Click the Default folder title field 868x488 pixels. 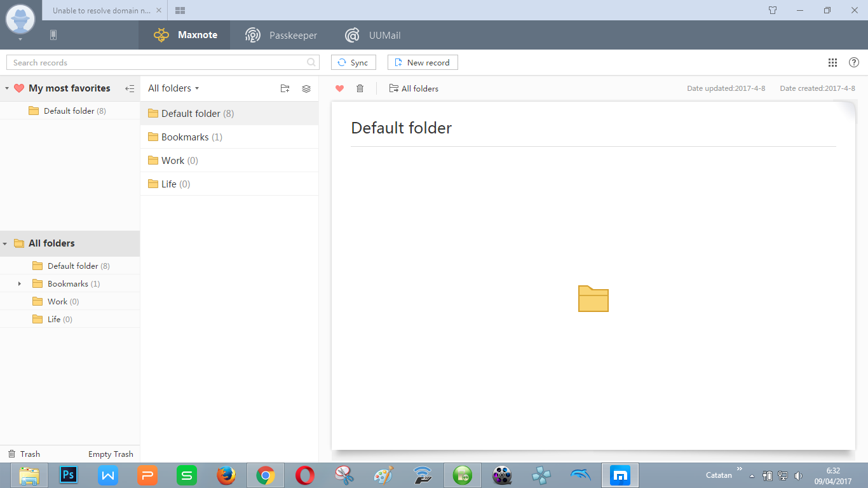pos(593,128)
